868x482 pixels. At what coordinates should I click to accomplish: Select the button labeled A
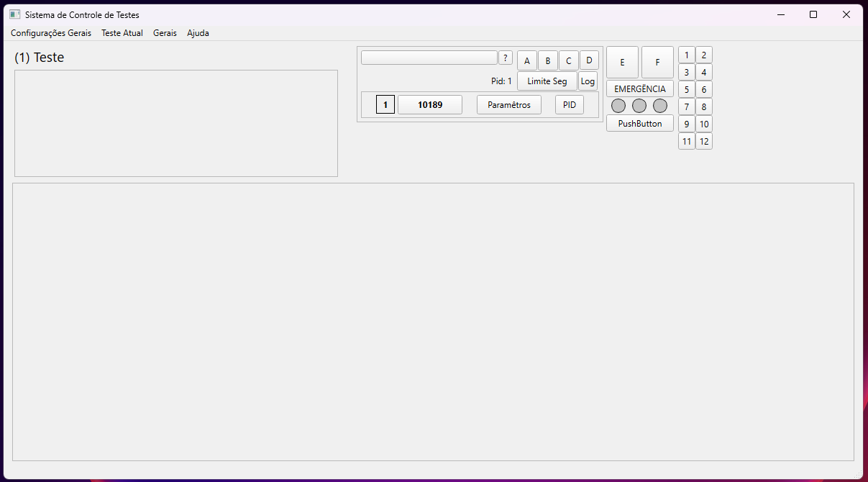(x=527, y=61)
